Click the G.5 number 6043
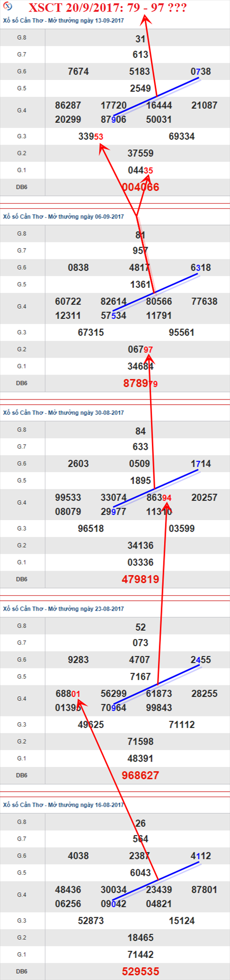 click(x=140, y=873)
